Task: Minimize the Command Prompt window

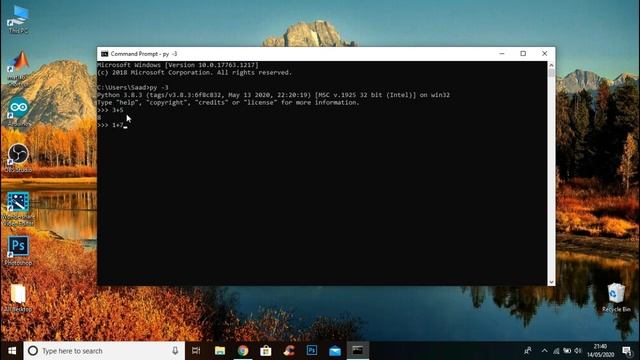Action: (x=502, y=53)
